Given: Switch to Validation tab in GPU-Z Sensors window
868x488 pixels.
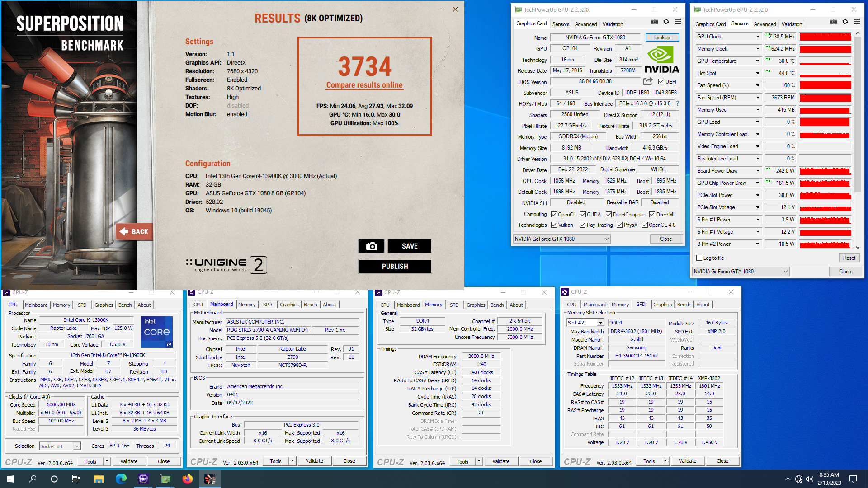Looking at the screenshot, I should [792, 24].
